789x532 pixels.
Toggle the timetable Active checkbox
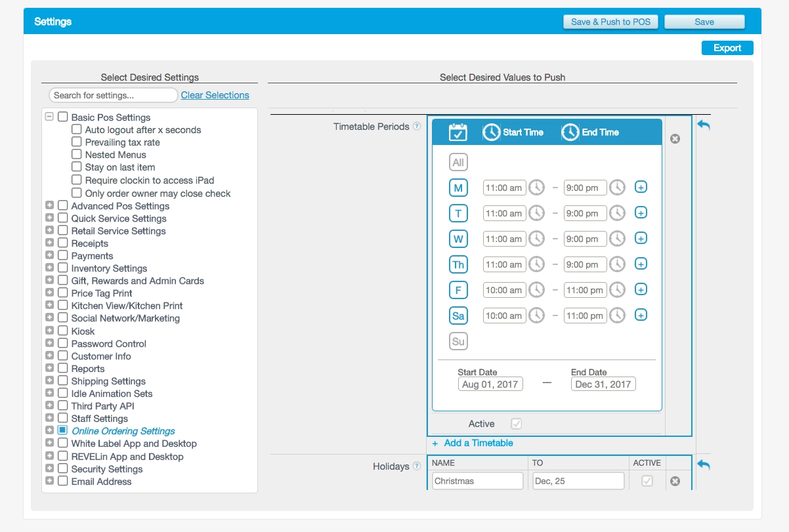(x=517, y=424)
